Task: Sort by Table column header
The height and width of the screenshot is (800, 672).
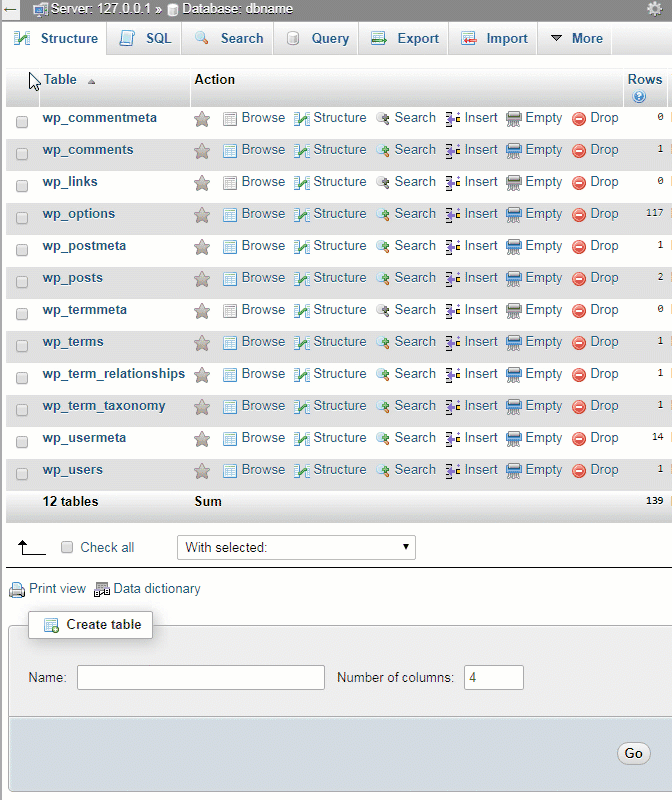Action: (60, 80)
